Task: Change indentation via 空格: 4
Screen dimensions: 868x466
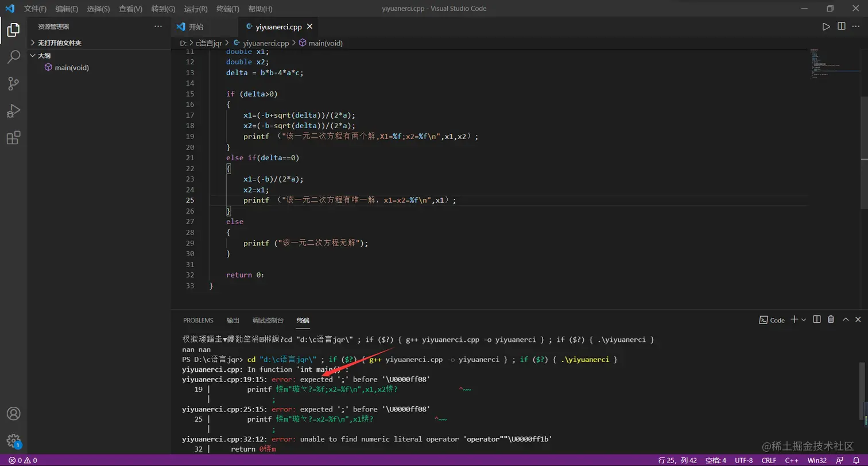Action: click(x=715, y=460)
